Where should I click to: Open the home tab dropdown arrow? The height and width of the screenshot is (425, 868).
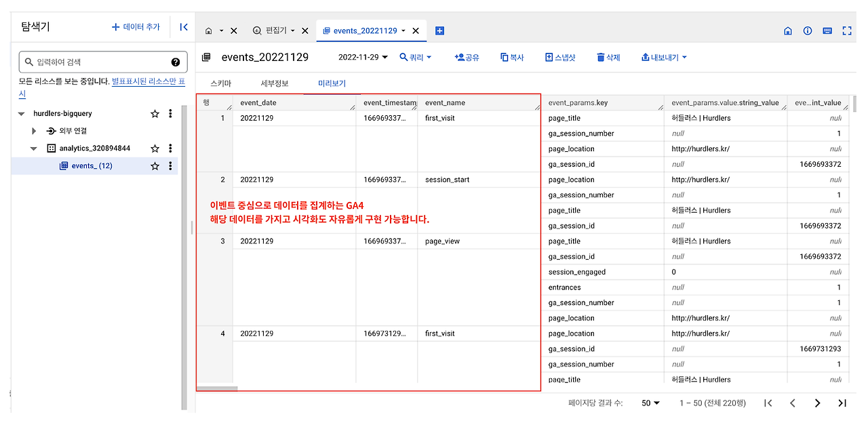click(221, 31)
